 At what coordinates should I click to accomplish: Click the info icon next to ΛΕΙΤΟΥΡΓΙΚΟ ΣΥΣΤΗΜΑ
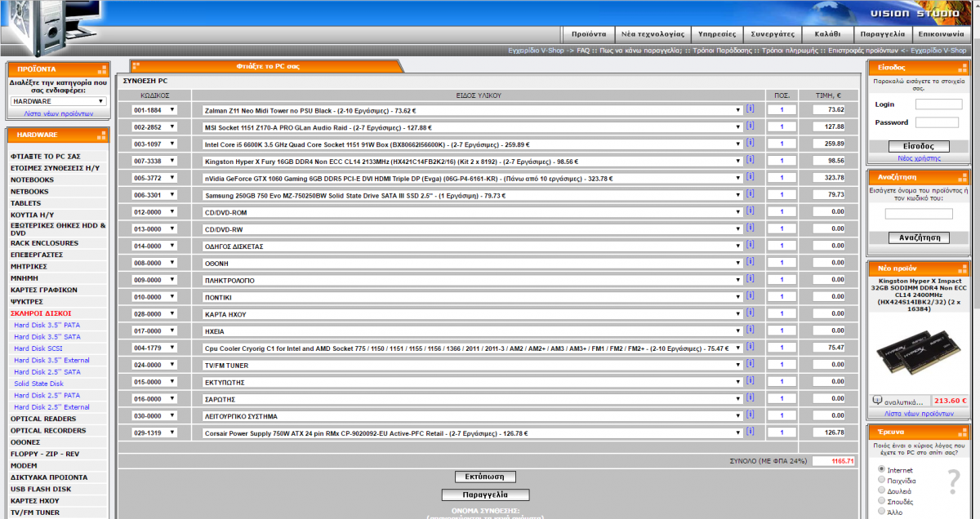click(x=751, y=415)
